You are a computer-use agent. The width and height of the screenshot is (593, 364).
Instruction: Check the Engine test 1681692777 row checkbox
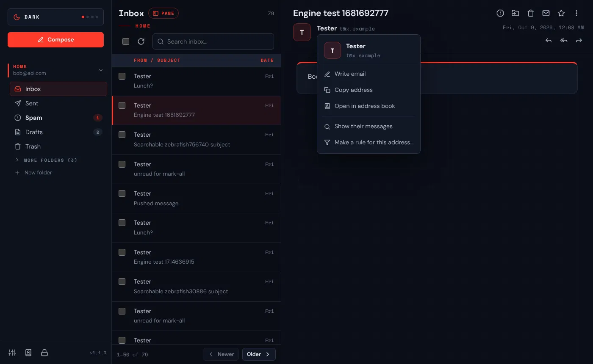pyautogui.click(x=122, y=105)
